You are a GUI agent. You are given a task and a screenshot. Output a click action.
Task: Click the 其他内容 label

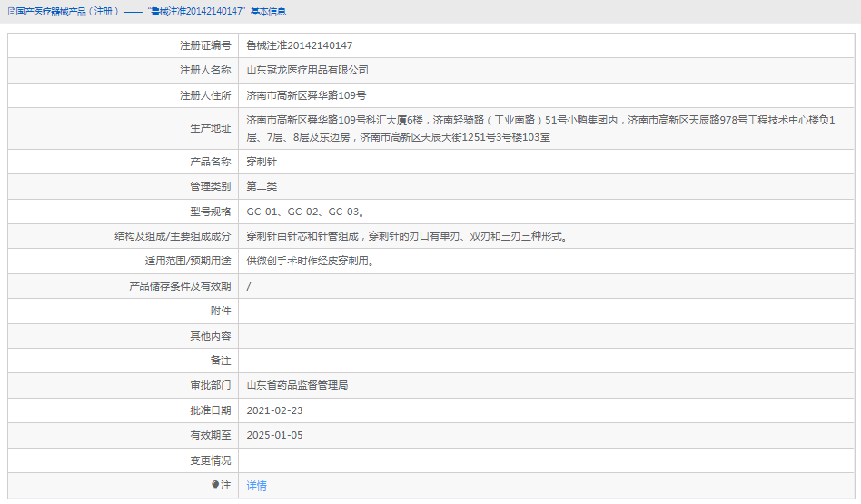click(211, 336)
